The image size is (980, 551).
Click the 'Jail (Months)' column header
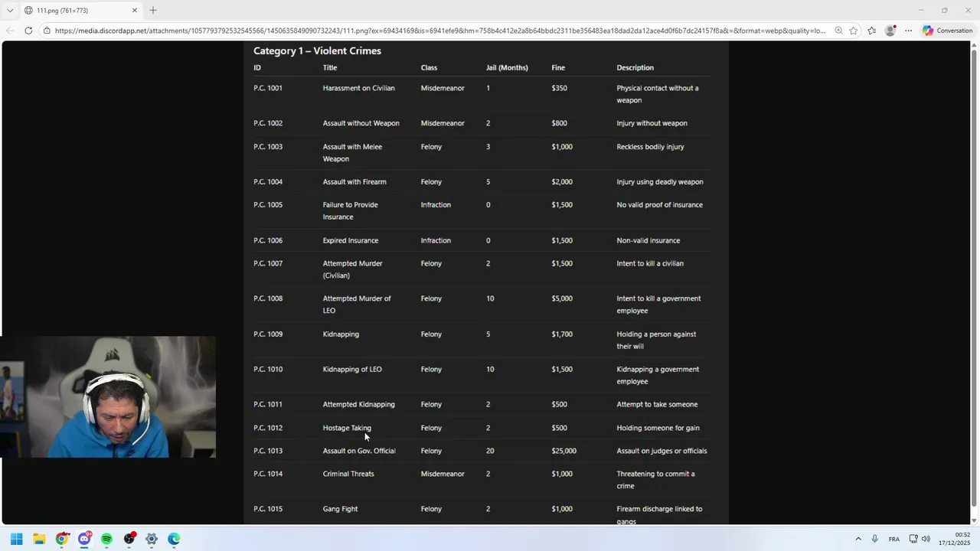[x=507, y=67]
